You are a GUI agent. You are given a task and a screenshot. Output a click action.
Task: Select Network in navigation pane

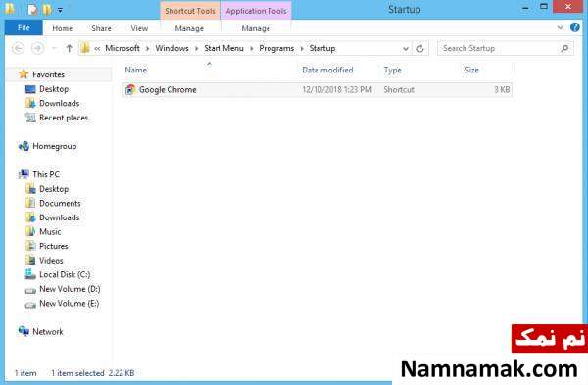pyautogui.click(x=48, y=332)
